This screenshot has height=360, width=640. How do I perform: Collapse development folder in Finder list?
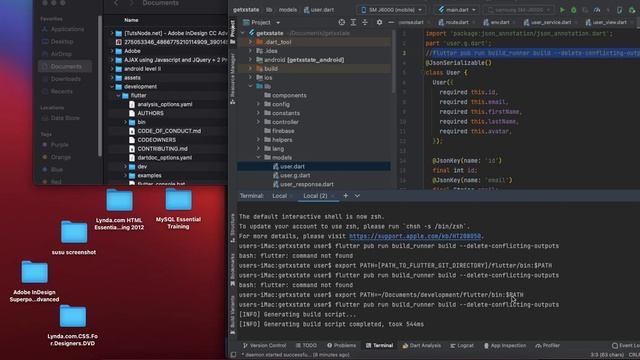(112, 87)
